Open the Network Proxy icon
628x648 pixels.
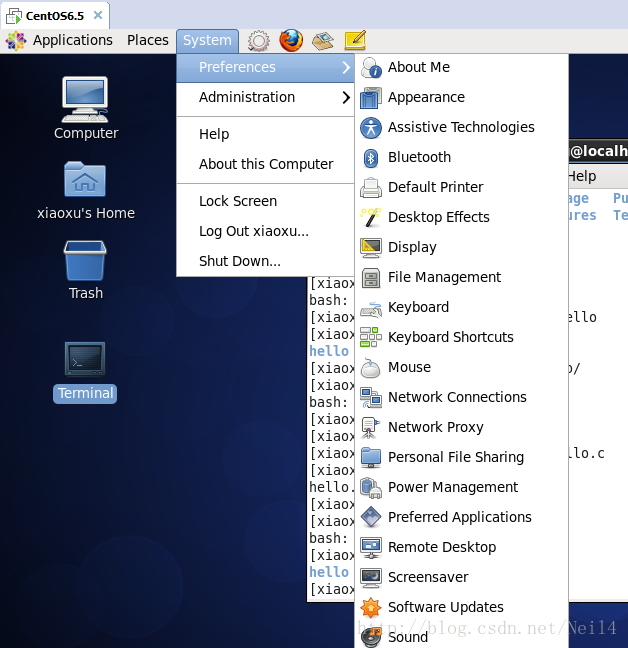(371, 428)
